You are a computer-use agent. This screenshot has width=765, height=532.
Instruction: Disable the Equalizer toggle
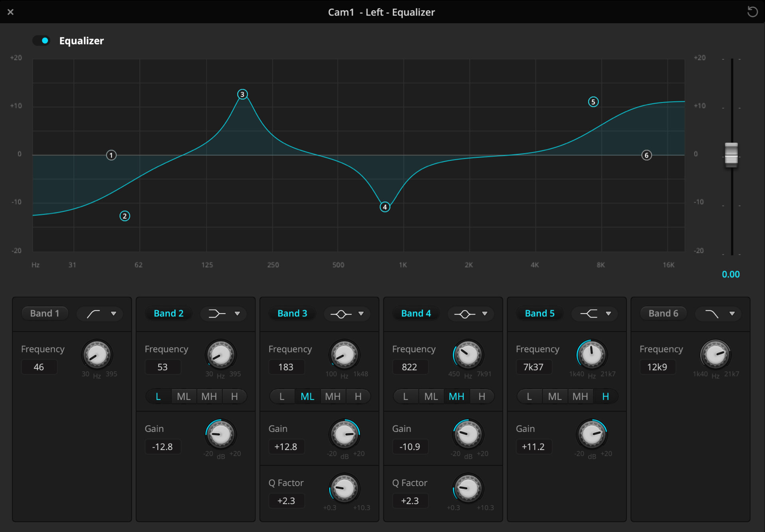point(41,41)
